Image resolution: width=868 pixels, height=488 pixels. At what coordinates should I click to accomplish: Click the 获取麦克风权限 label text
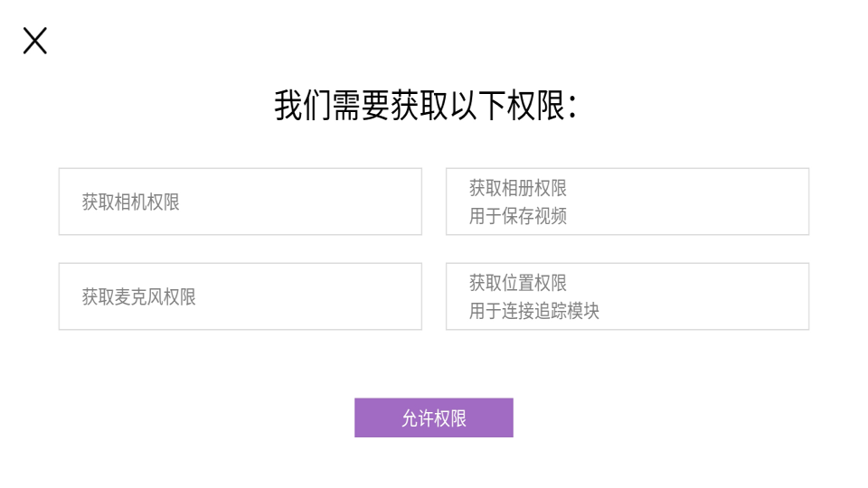tap(138, 297)
